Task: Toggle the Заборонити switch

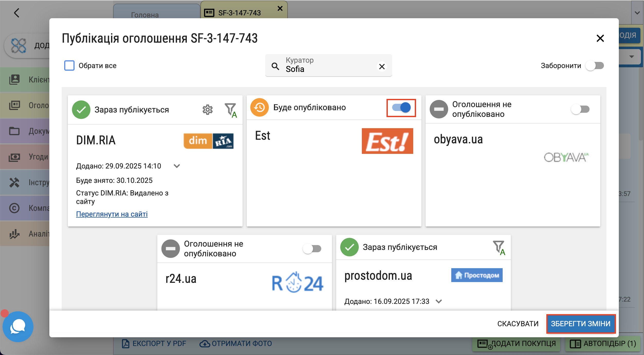Action: [594, 66]
